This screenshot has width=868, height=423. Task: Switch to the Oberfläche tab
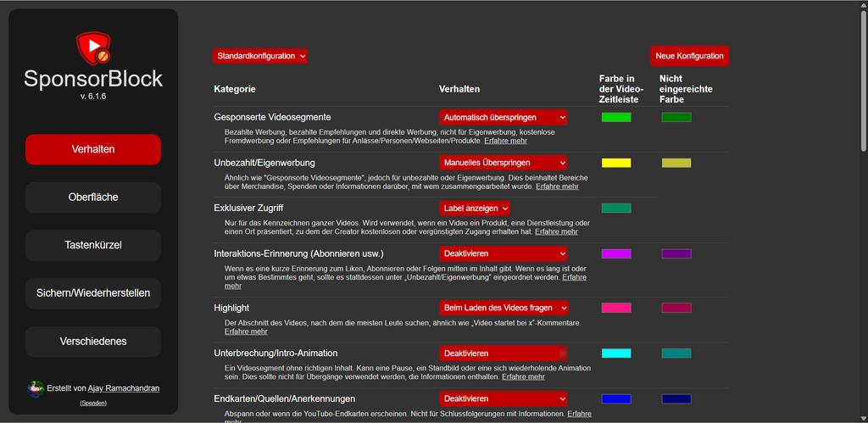pos(93,198)
